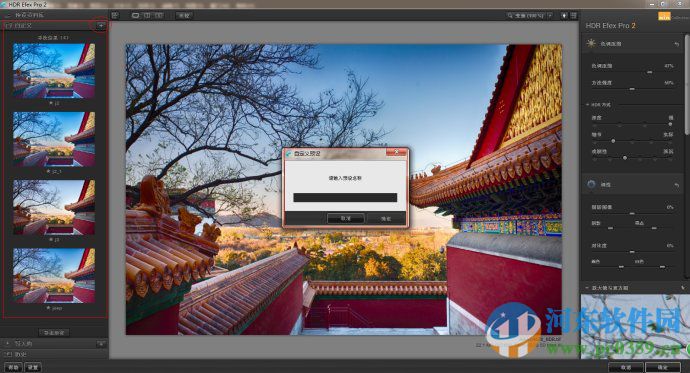Adjust the 对比度 contrast slider in color section
690x373 pixels.
tap(632, 251)
